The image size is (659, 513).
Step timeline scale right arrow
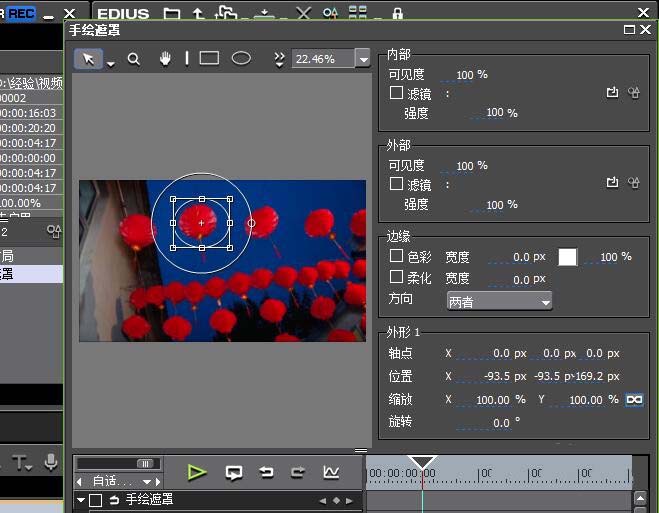click(158, 481)
